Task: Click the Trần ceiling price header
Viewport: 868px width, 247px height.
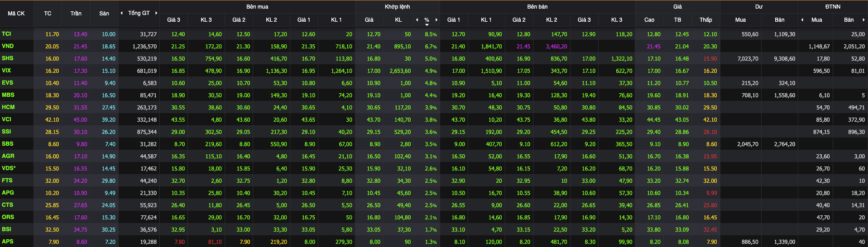Action: point(76,14)
